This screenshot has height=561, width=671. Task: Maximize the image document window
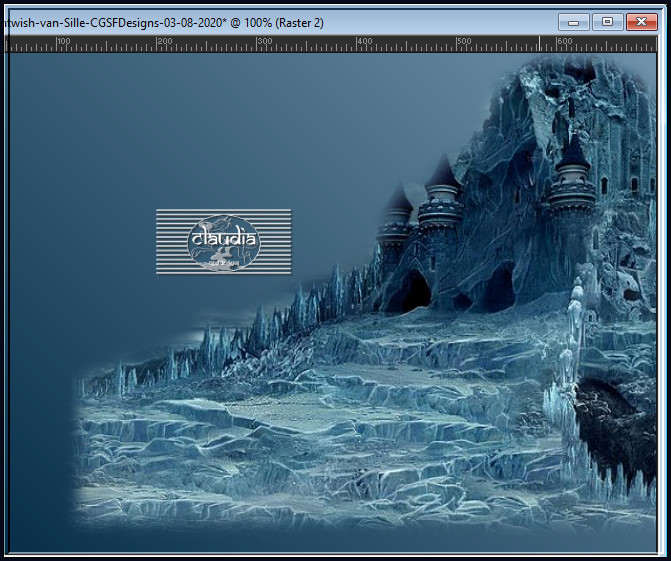coord(607,22)
